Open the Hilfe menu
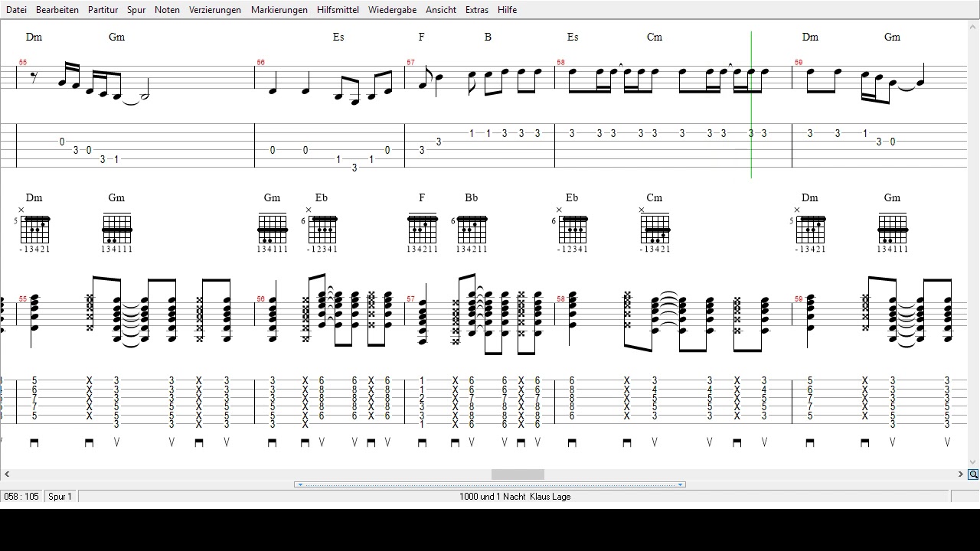Image resolution: width=980 pixels, height=551 pixels. point(507,10)
